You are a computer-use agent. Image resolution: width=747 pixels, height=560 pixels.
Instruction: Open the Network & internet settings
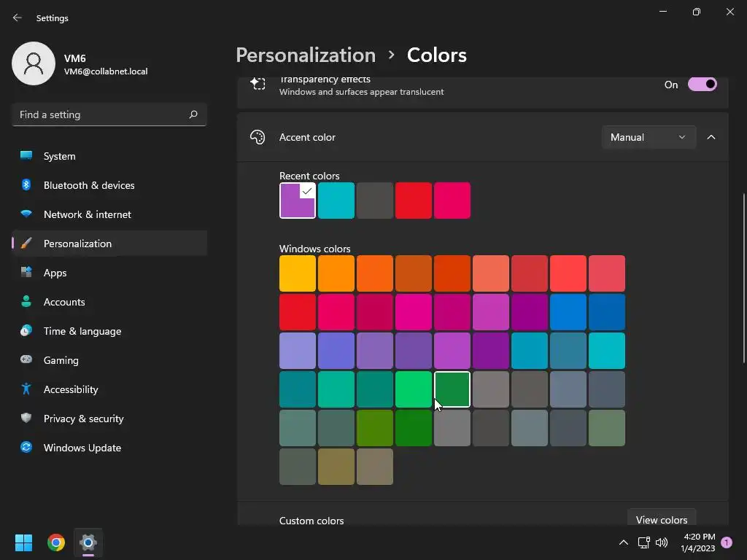(88, 214)
